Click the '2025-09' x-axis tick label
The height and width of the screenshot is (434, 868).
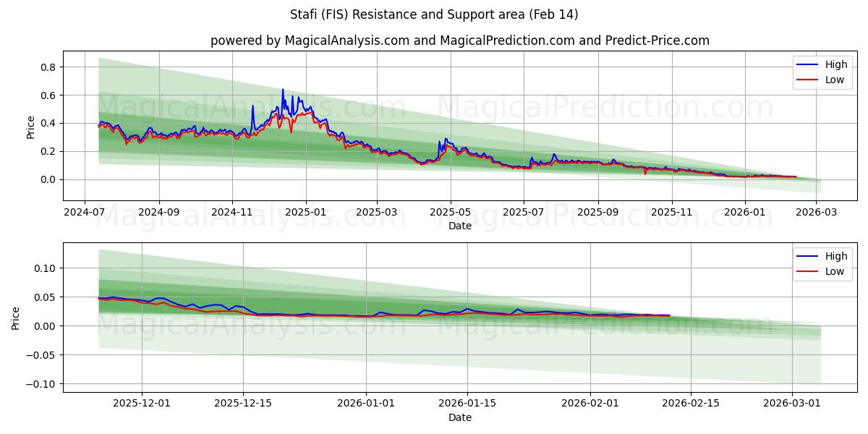tap(598, 212)
